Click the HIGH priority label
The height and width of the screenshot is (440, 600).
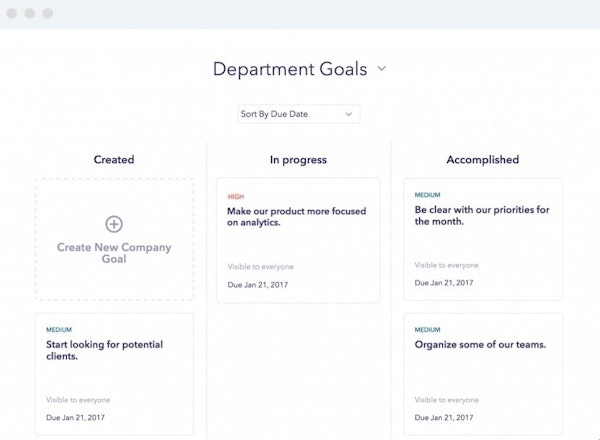(236, 197)
